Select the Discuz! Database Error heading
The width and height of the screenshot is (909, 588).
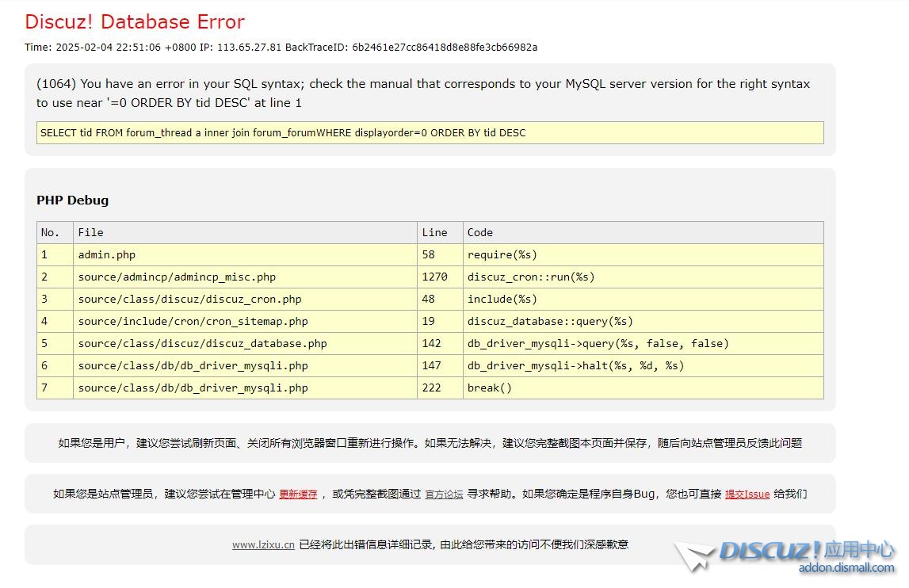point(135,21)
